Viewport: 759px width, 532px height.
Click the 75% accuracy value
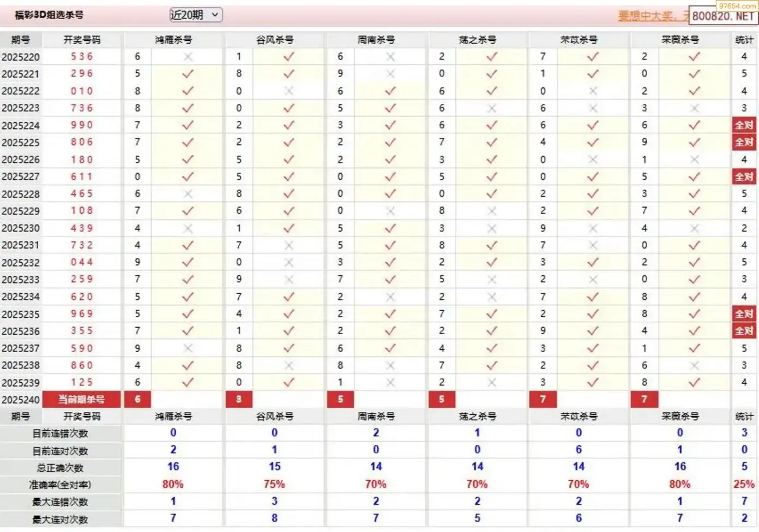pos(274,484)
